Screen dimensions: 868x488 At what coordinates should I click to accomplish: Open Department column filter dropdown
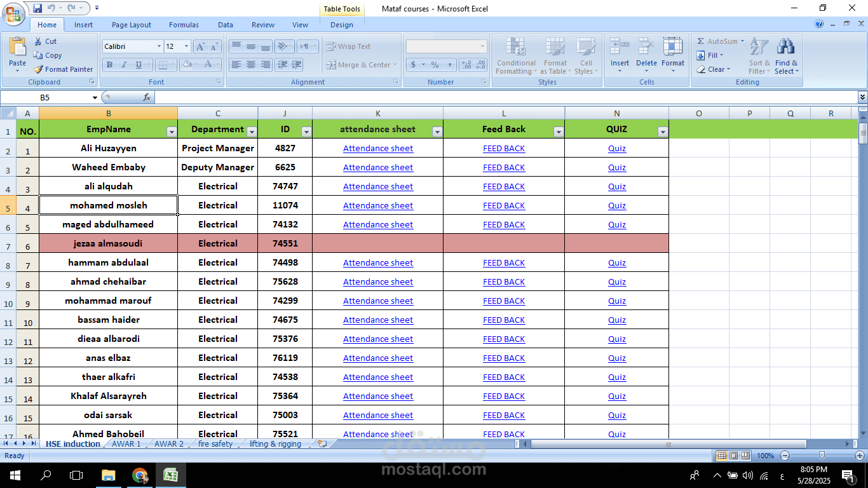pos(252,132)
